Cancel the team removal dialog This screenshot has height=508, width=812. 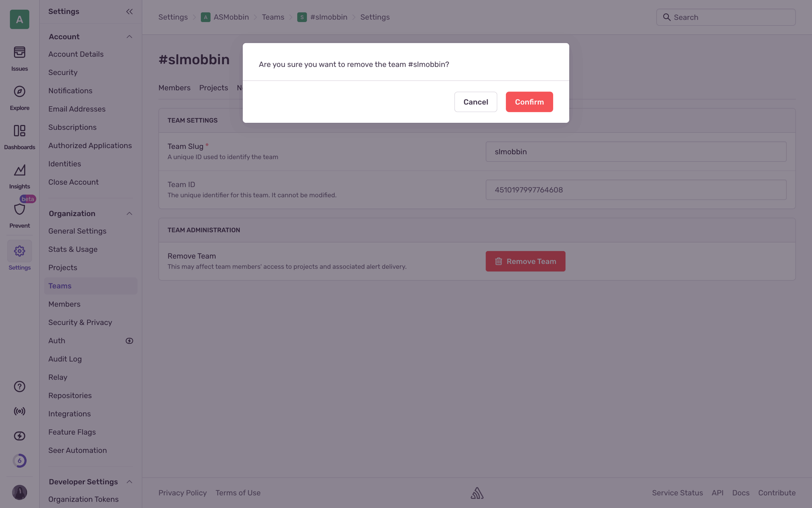click(475, 102)
